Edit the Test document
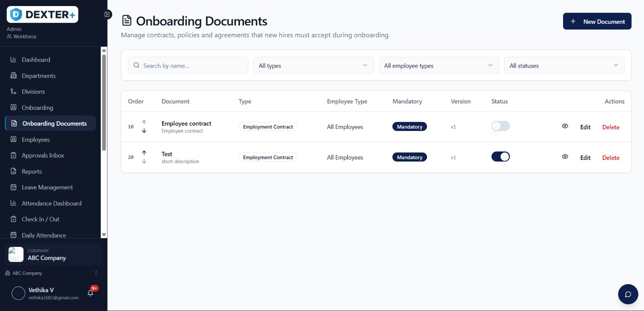The width and height of the screenshot is (644, 311). tap(585, 158)
